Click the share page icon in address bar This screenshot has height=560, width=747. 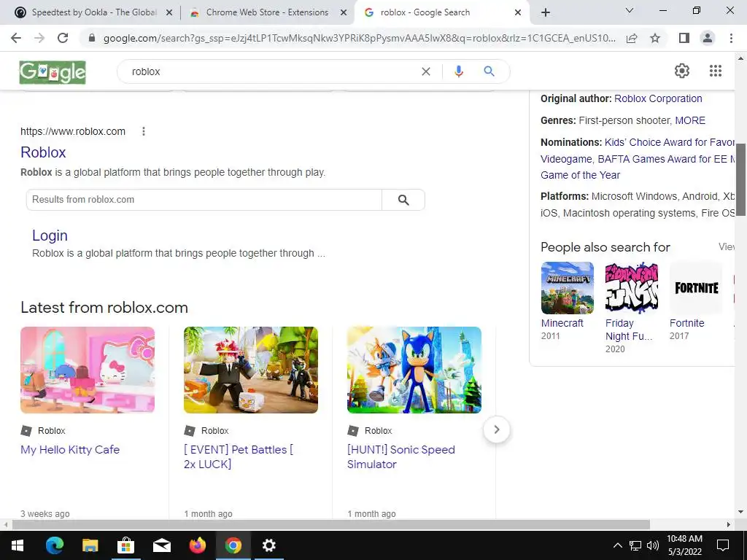[632, 38]
